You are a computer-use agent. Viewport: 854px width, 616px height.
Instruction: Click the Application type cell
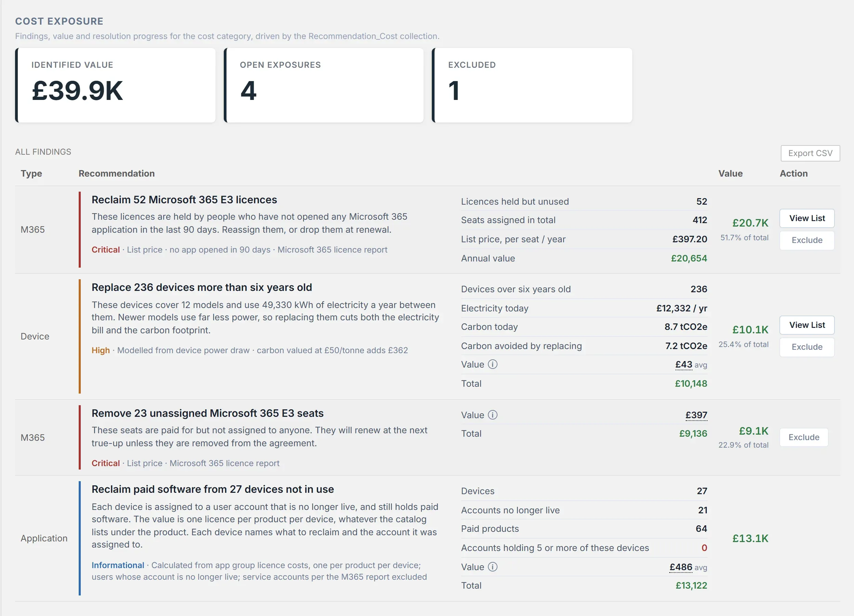[x=44, y=538]
